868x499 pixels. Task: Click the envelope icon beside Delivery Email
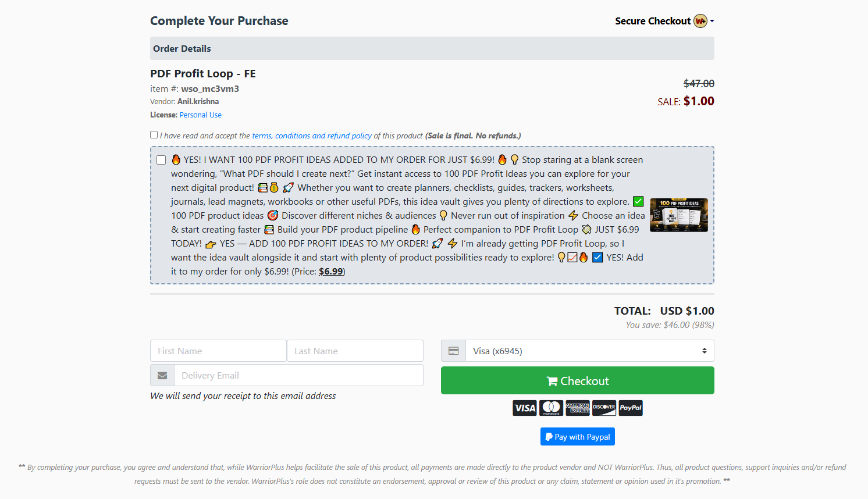(162, 375)
